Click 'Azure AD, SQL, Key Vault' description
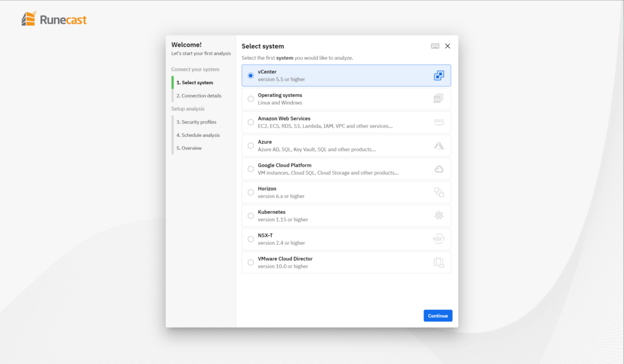 pyautogui.click(x=317, y=149)
